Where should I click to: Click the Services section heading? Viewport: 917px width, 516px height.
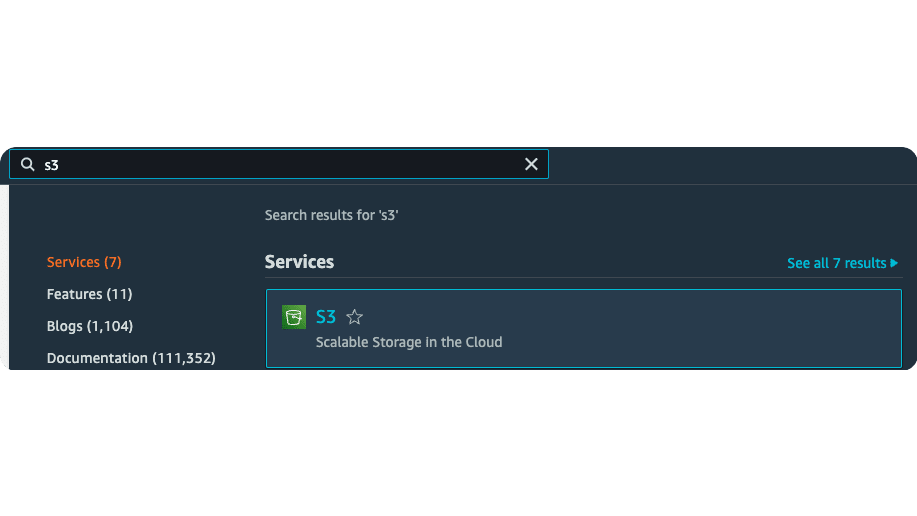[299, 262]
